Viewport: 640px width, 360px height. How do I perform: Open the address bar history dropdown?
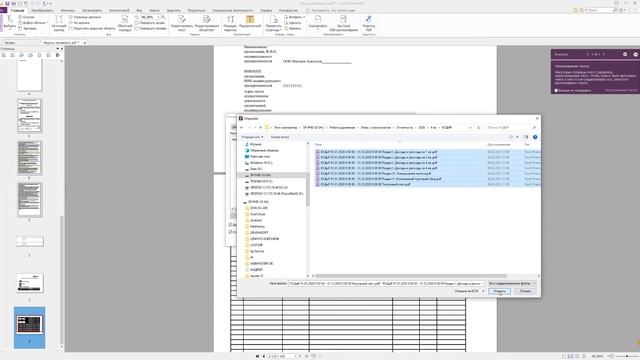pyautogui.click(x=470, y=127)
